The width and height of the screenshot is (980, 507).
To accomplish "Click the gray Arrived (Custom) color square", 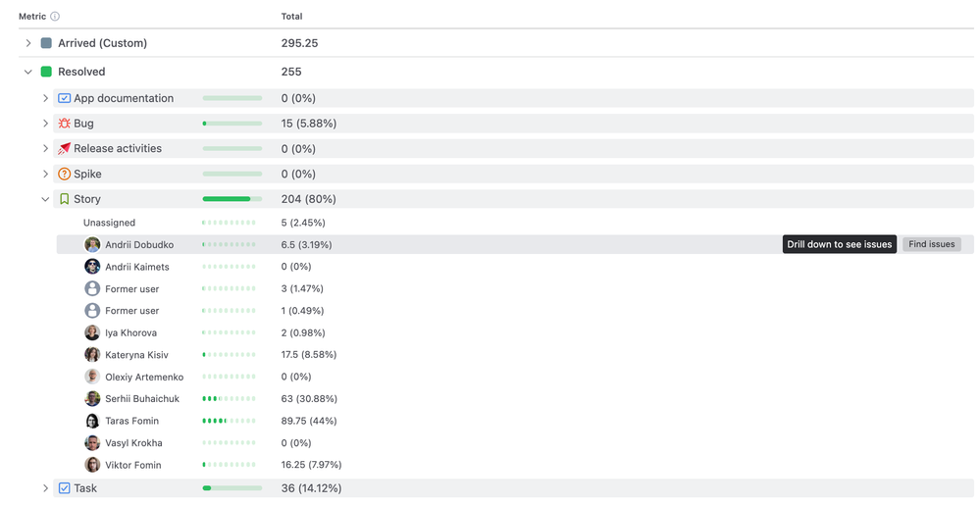I will 46,43.
